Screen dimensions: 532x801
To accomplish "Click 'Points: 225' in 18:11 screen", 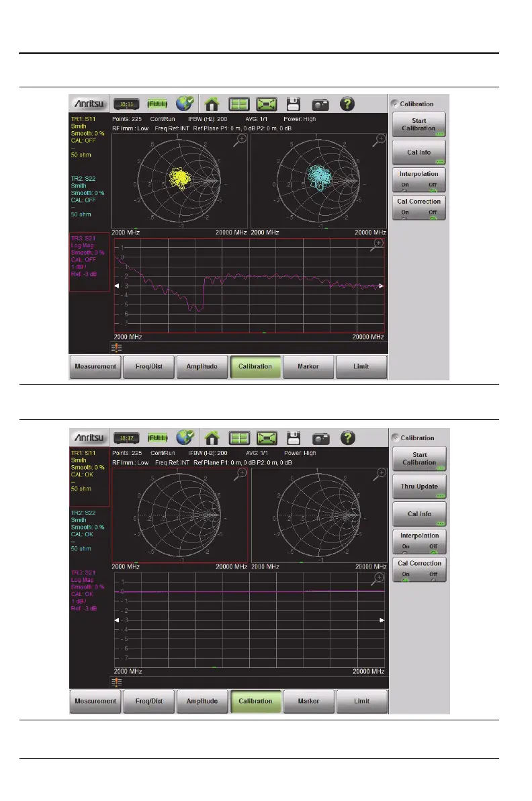I will [x=127, y=119].
